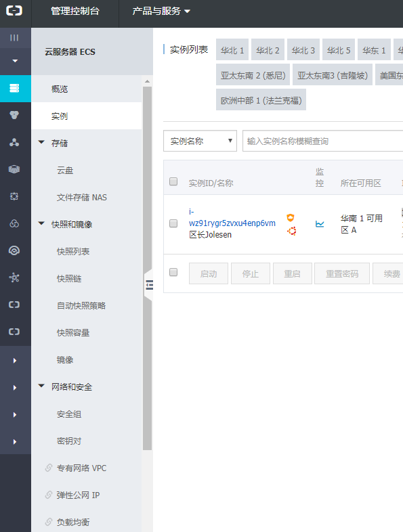The height and width of the screenshot is (532, 403).
Task: Click the chain link icon beside 专有网络 VPC
Action: [49, 468]
